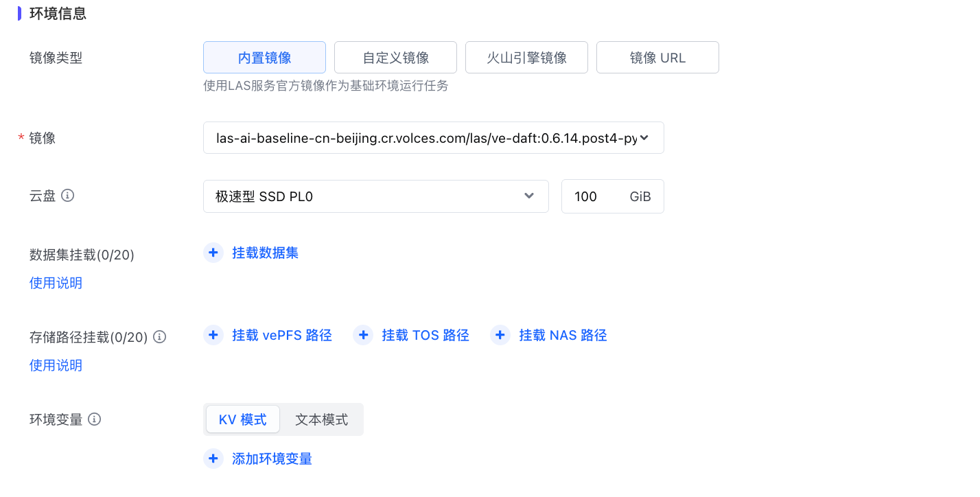Screen dimensions: 980x497
Task: Click plus icon for 添加环境变量
Action: pyautogui.click(x=213, y=459)
